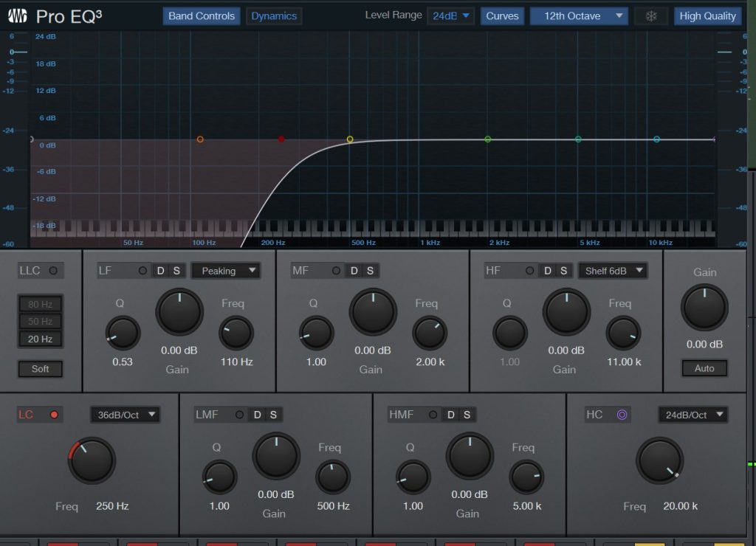
Task: Enable the HC band power icon
Action: 622,415
